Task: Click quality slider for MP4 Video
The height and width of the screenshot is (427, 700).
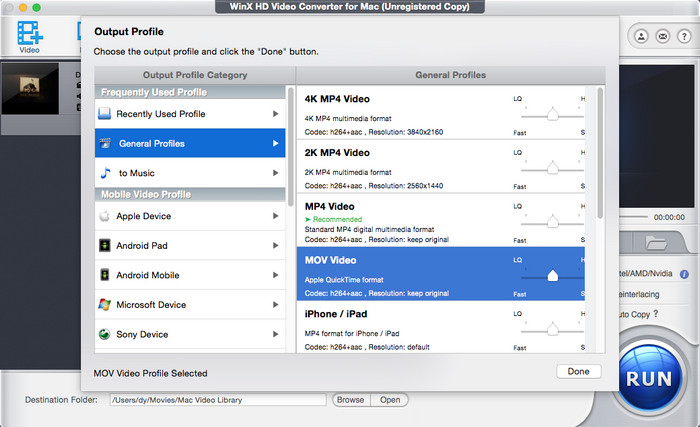Action: [x=553, y=222]
